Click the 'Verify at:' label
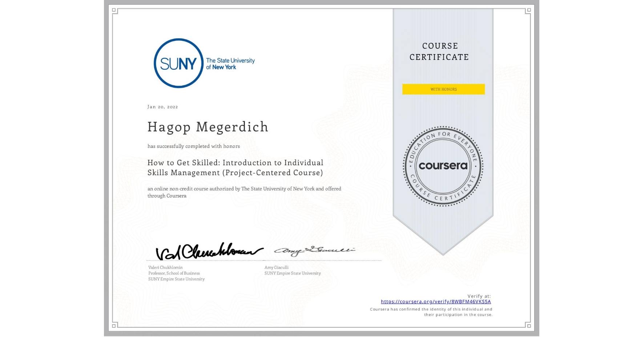 (x=479, y=296)
